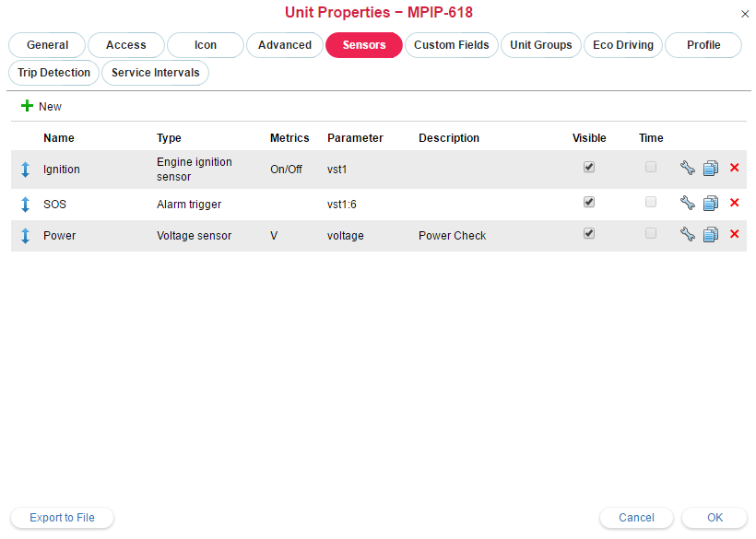Toggle Visible checkbox for Power sensor

[589, 234]
